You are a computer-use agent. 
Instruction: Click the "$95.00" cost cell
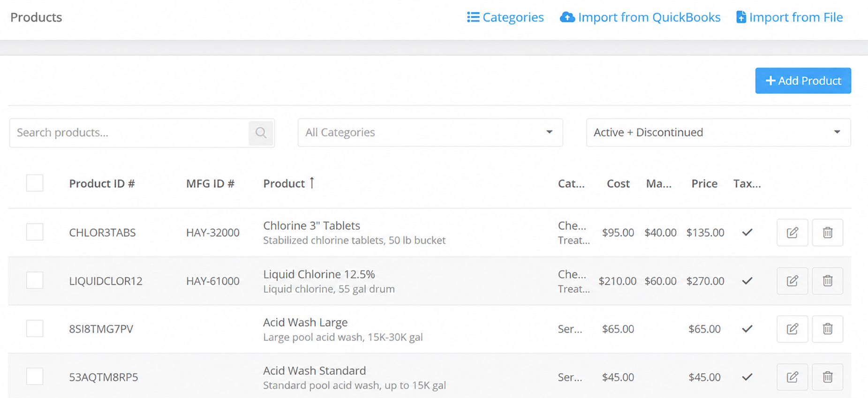click(x=618, y=233)
